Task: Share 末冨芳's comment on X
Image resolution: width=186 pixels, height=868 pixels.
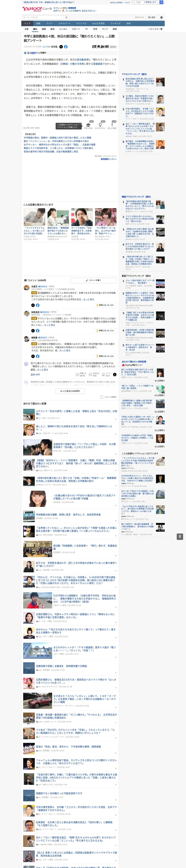Action: pyautogui.click(x=33, y=305)
